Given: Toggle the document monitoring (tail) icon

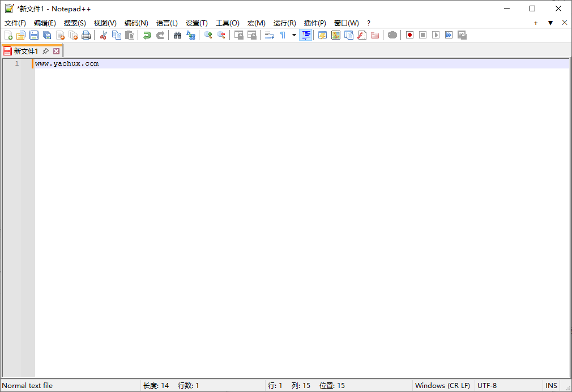Looking at the screenshot, I should pyautogui.click(x=391, y=35).
